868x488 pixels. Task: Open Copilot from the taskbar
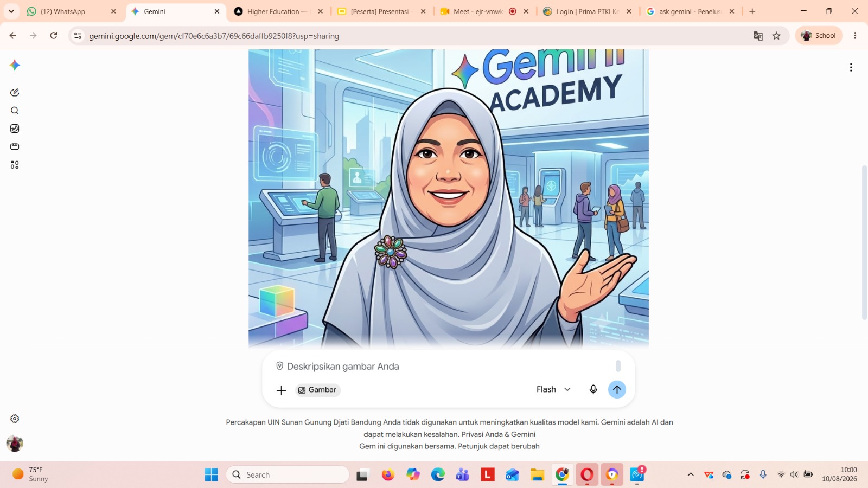[413, 475]
